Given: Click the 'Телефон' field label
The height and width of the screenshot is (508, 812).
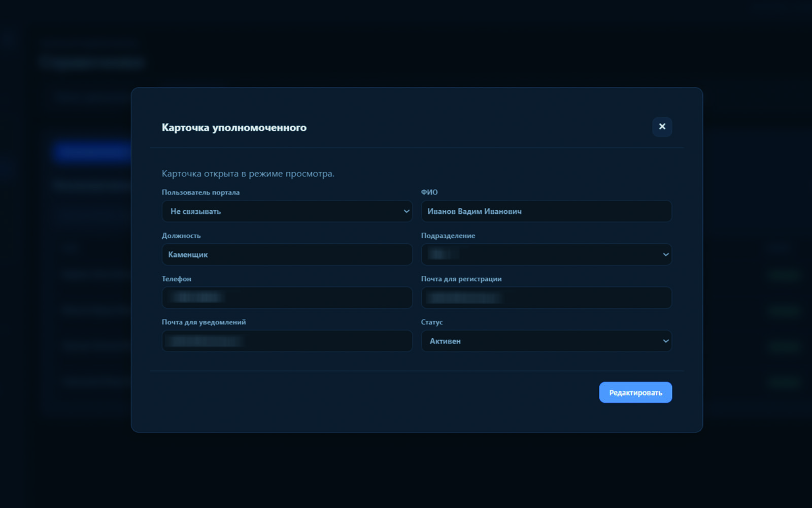Looking at the screenshot, I should [x=177, y=279].
